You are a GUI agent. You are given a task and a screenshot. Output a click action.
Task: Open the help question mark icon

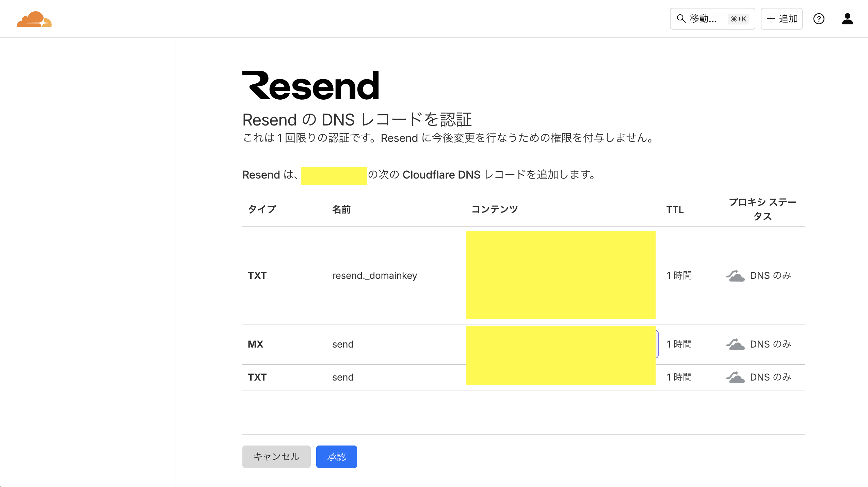click(819, 19)
